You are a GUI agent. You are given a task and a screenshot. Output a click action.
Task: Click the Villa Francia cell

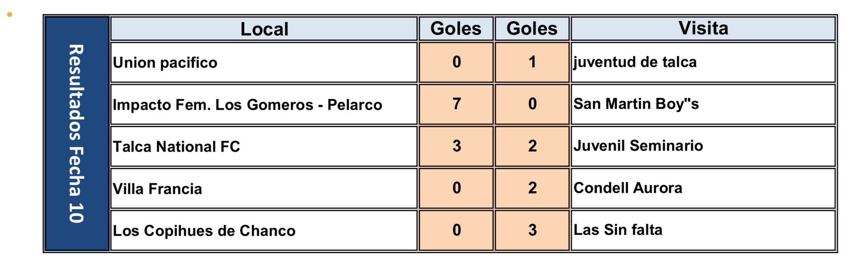(264, 188)
